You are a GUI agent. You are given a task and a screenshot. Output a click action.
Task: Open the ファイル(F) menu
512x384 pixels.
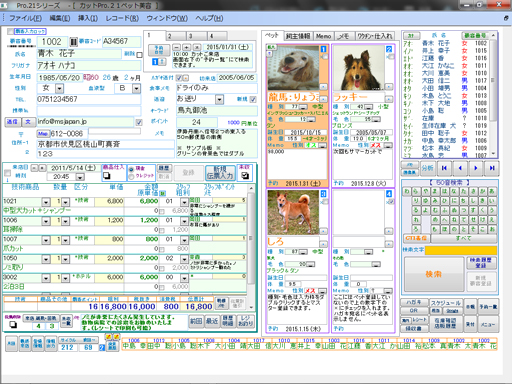pos(25,18)
